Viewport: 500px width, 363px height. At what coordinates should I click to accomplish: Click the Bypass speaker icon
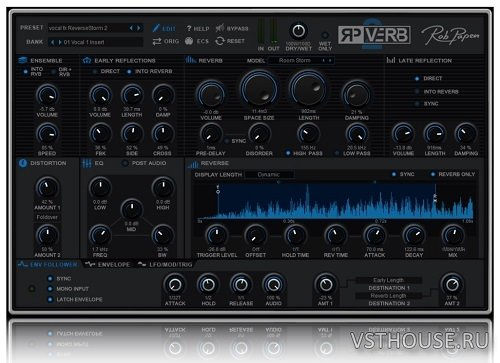[x=220, y=28]
